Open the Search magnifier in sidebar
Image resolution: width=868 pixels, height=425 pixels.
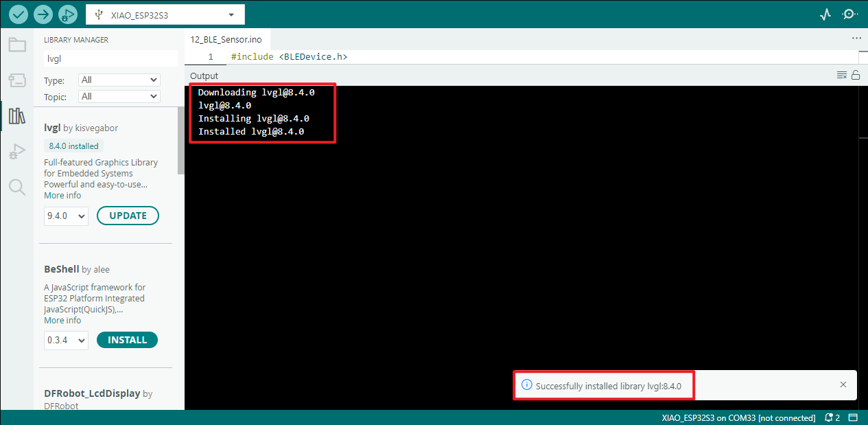coord(16,187)
